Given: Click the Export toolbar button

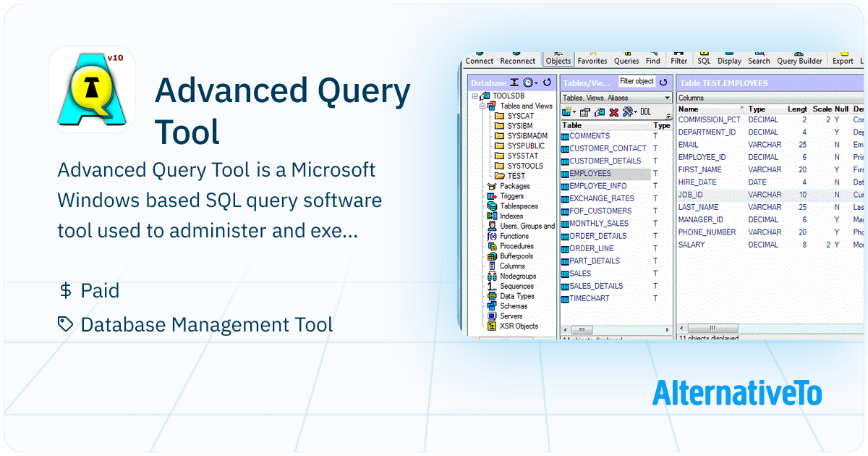Looking at the screenshot, I should tap(843, 60).
